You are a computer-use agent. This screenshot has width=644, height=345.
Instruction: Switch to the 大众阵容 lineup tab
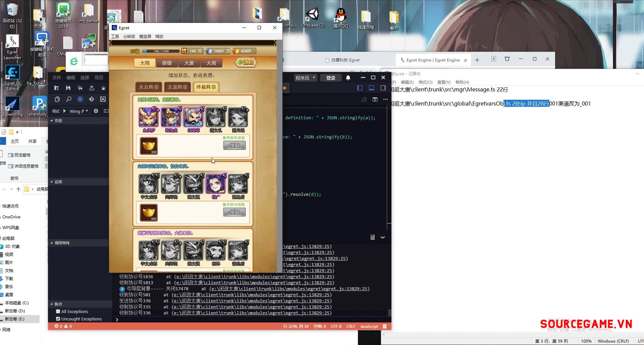point(149,87)
